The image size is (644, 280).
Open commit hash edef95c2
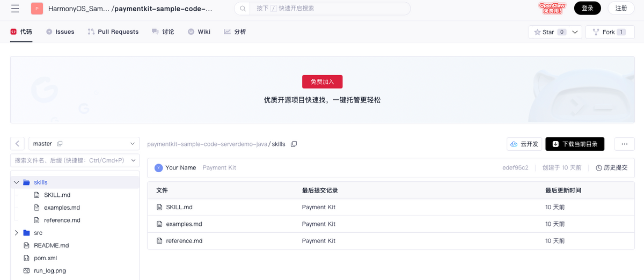(x=515, y=168)
